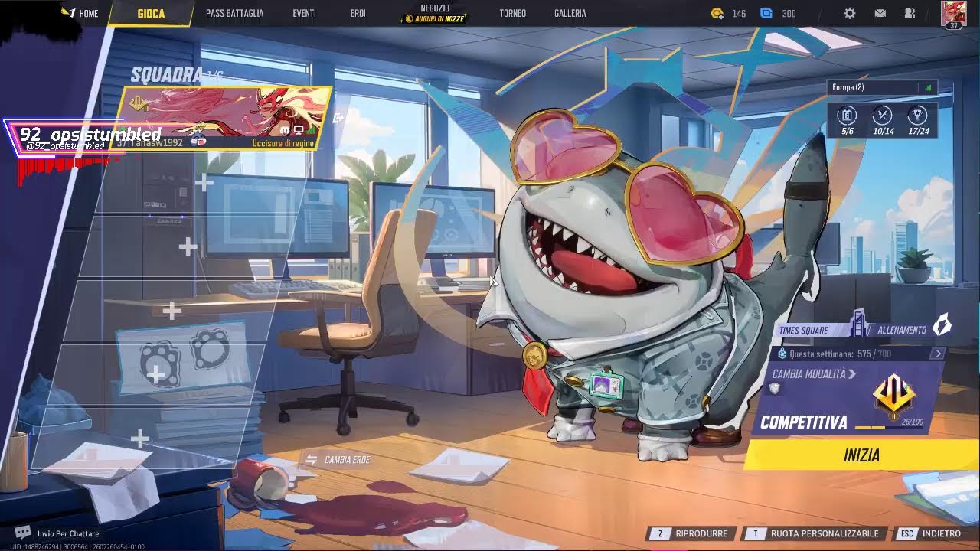Add gold currency via the yellow coin icon

coord(717,13)
